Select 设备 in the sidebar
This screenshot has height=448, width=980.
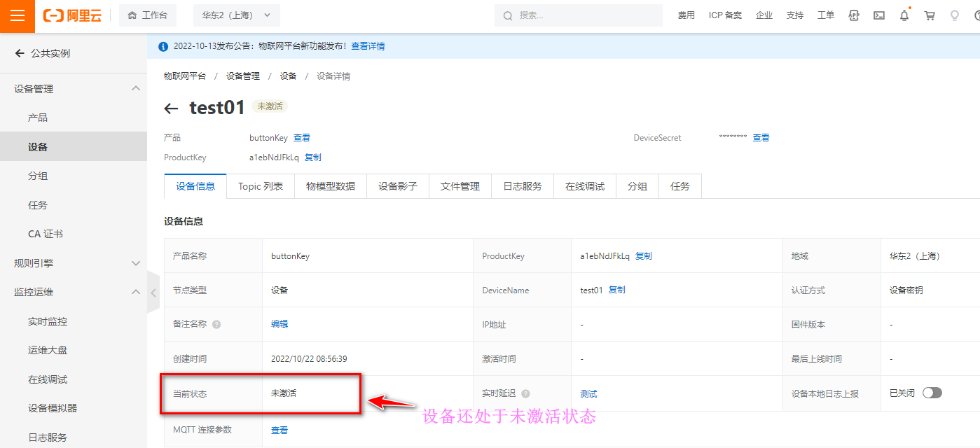pyautogui.click(x=74, y=147)
